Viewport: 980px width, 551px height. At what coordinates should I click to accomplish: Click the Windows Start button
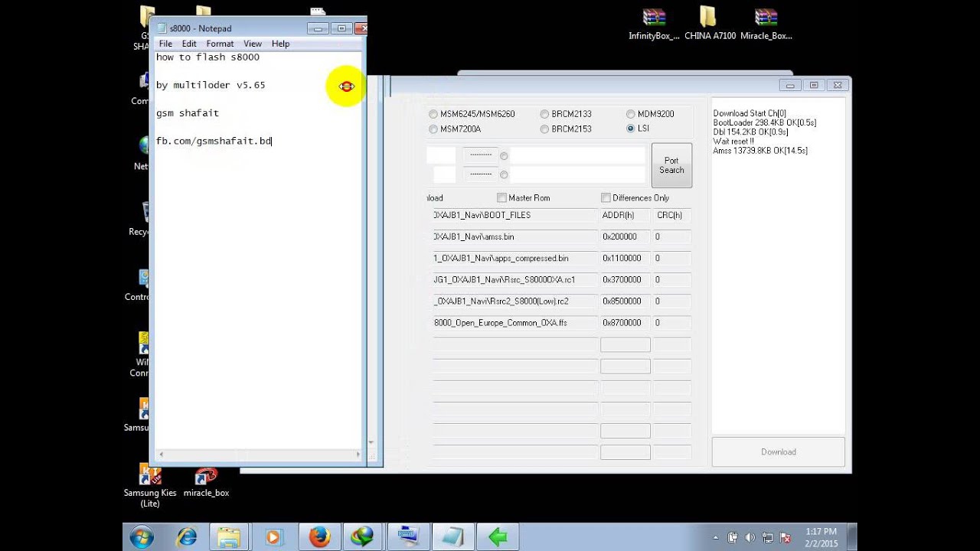142,537
